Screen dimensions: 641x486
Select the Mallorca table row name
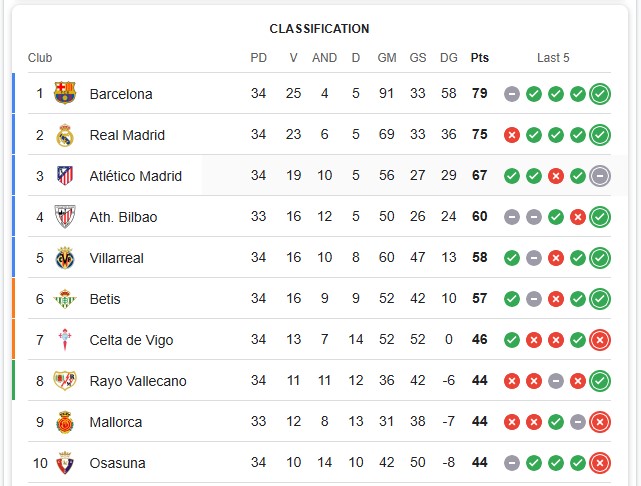tap(116, 422)
